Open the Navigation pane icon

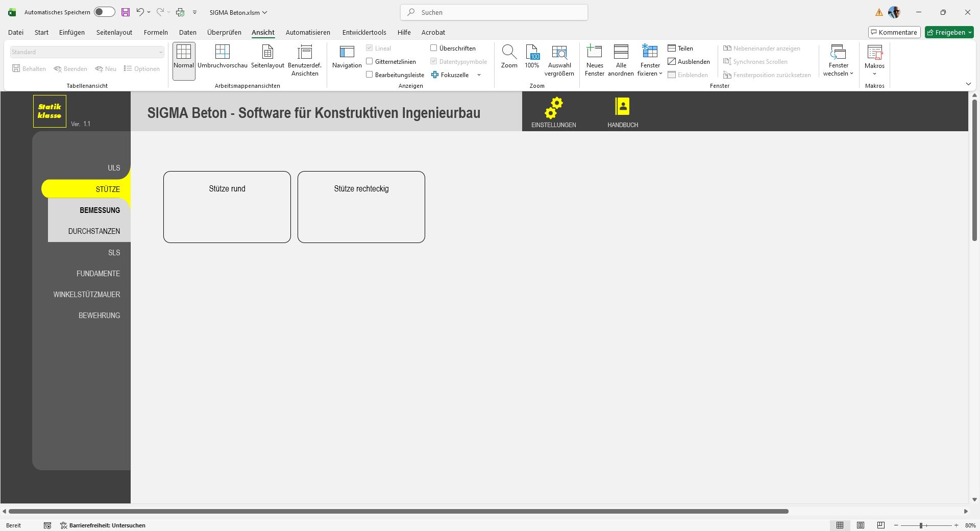point(347,53)
